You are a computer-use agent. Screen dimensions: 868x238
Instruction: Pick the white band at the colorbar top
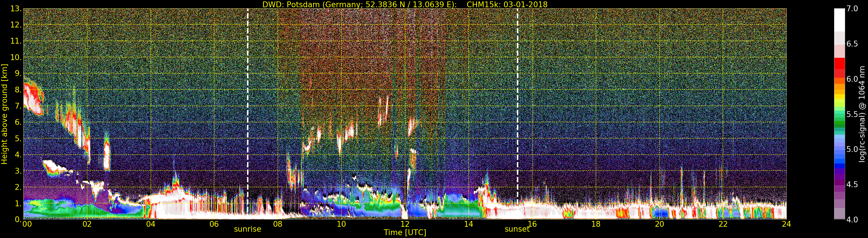(839, 20)
